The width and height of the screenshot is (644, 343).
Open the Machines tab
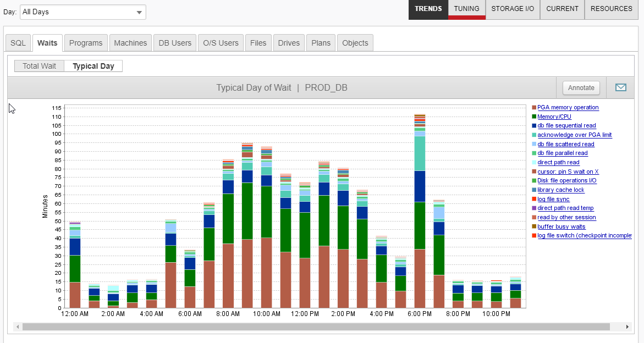point(130,43)
